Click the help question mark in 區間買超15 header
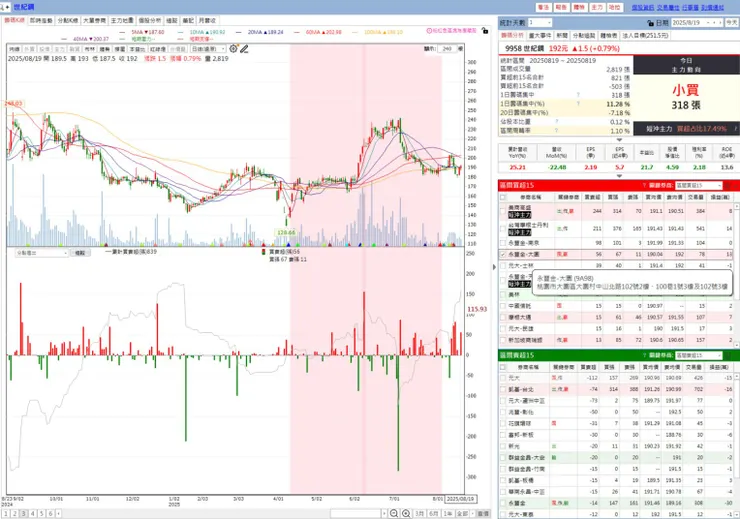Viewport: 740px width, 519px height. [644, 185]
